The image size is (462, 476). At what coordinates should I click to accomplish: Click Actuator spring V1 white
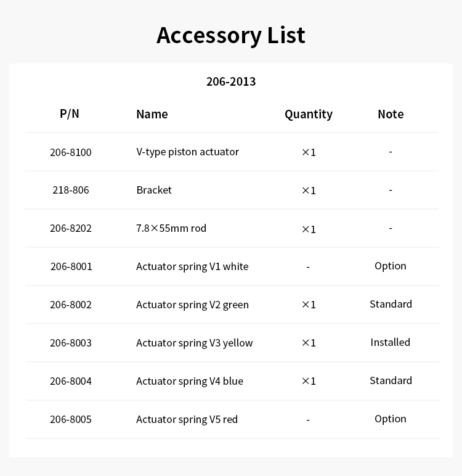coord(192,266)
